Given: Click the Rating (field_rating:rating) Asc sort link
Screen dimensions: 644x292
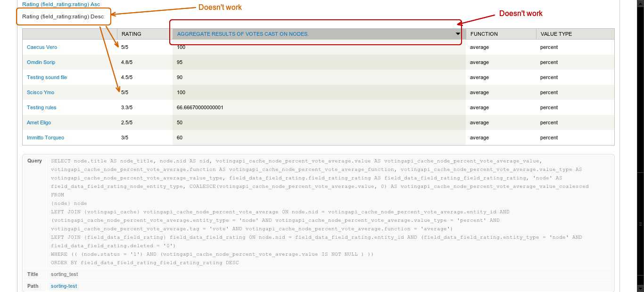Looking at the screenshot, I should click(x=61, y=4).
